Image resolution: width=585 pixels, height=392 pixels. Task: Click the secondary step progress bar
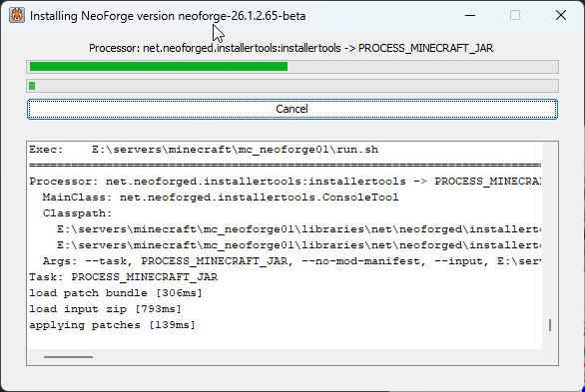pyautogui.click(x=292, y=86)
